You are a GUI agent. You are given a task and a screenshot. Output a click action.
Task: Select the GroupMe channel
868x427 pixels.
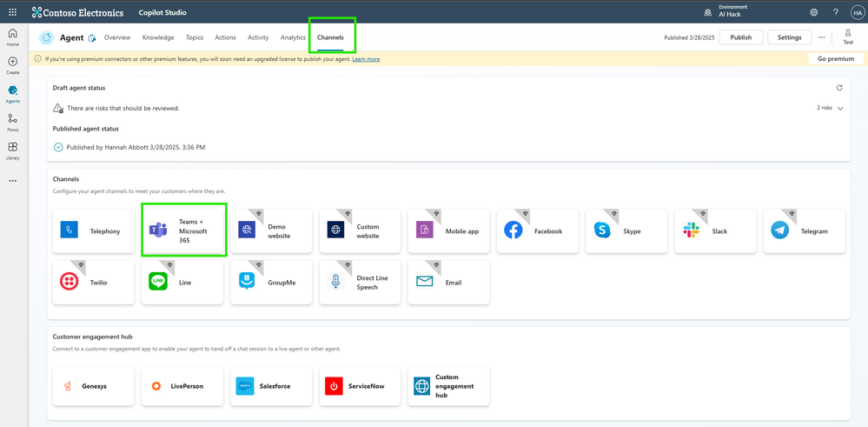tap(271, 282)
